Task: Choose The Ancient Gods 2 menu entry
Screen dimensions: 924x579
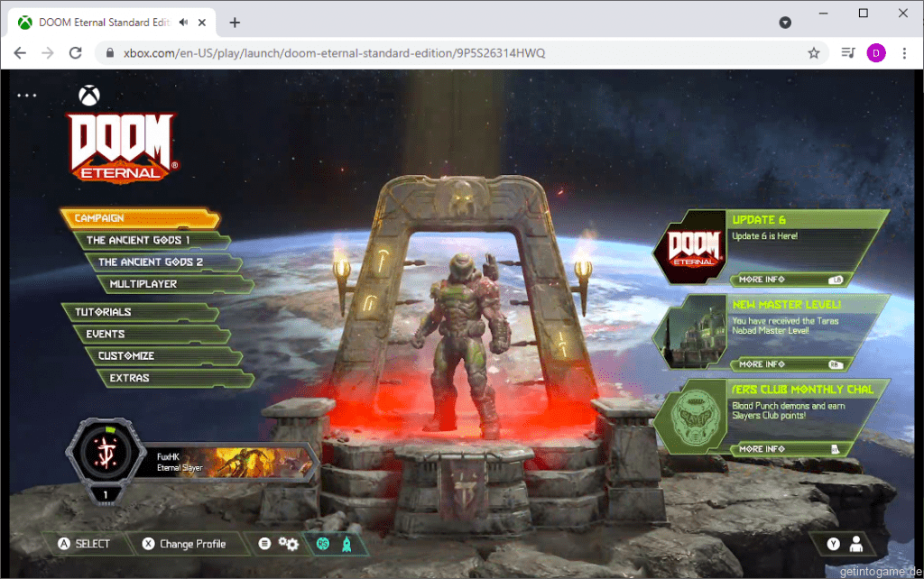Action: [x=151, y=262]
